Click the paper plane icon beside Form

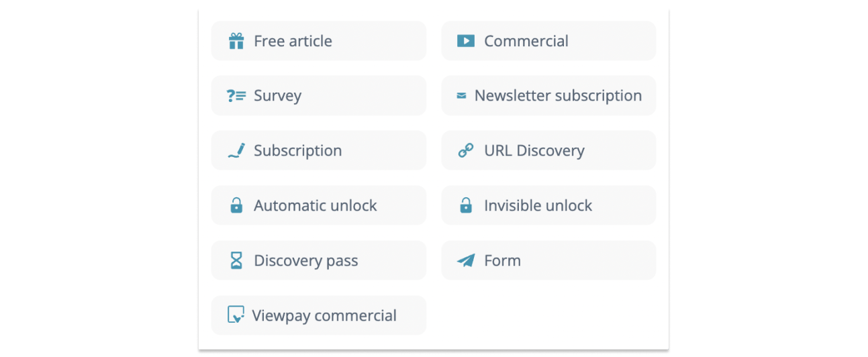(x=466, y=260)
